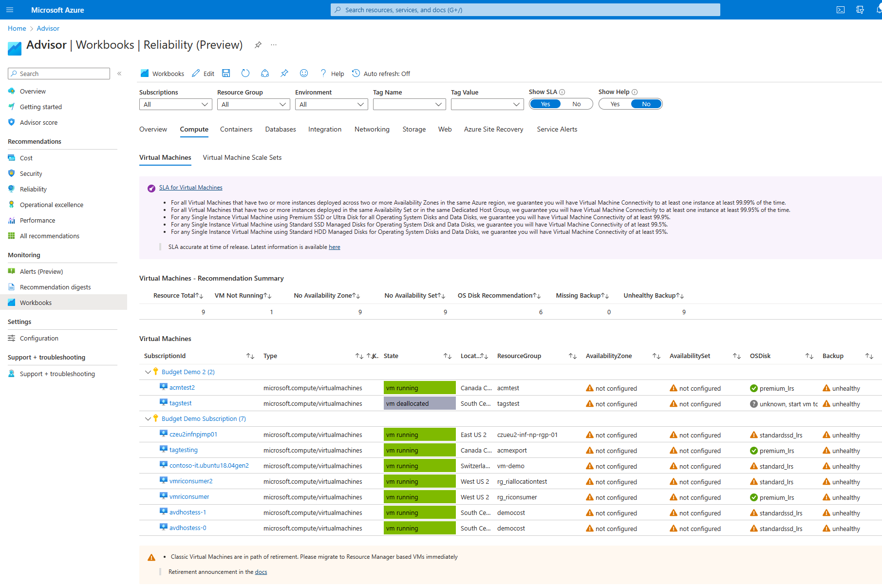
Task: Focus the top resource search box
Action: click(x=525, y=10)
